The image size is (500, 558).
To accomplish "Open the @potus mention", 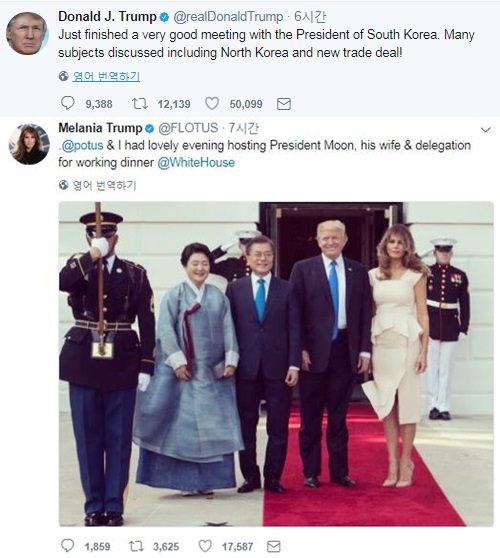I will click(x=82, y=145).
